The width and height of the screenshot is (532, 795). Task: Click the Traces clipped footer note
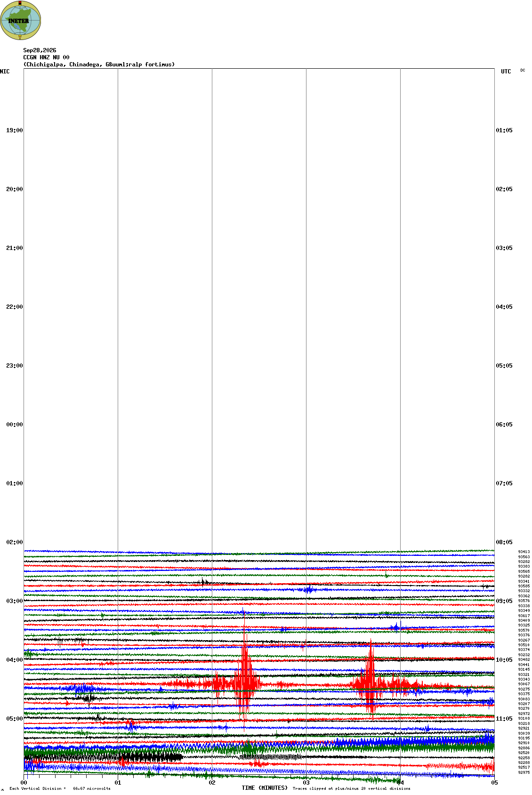click(x=351, y=788)
